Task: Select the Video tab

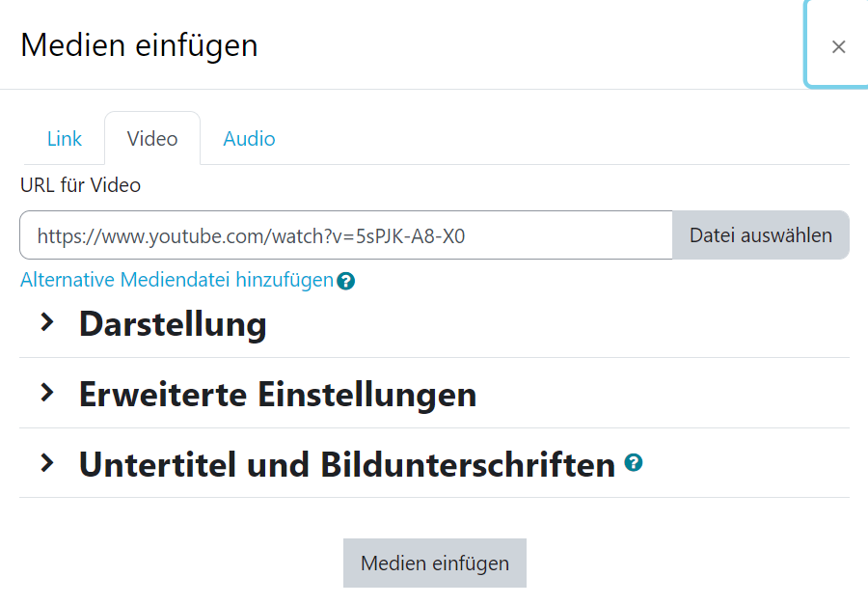Action: (152, 139)
